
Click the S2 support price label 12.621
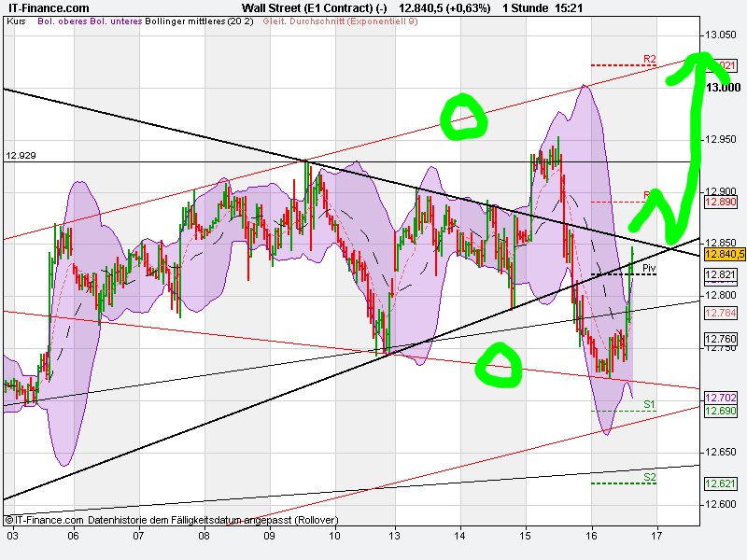(720, 483)
